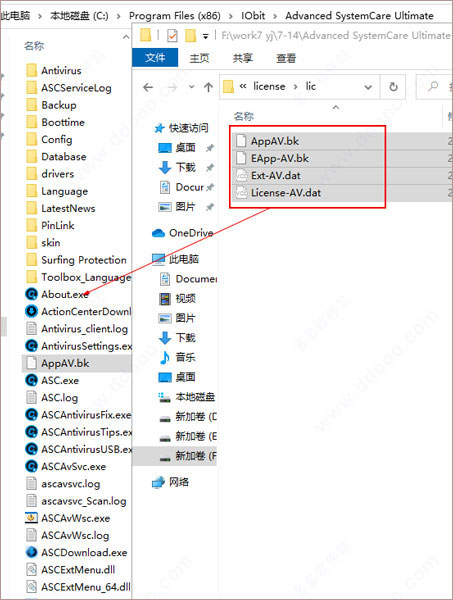Expand the address bar history dropdown
The width and height of the screenshot is (453, 600).
pyautogui.click(x=368, y=87)
